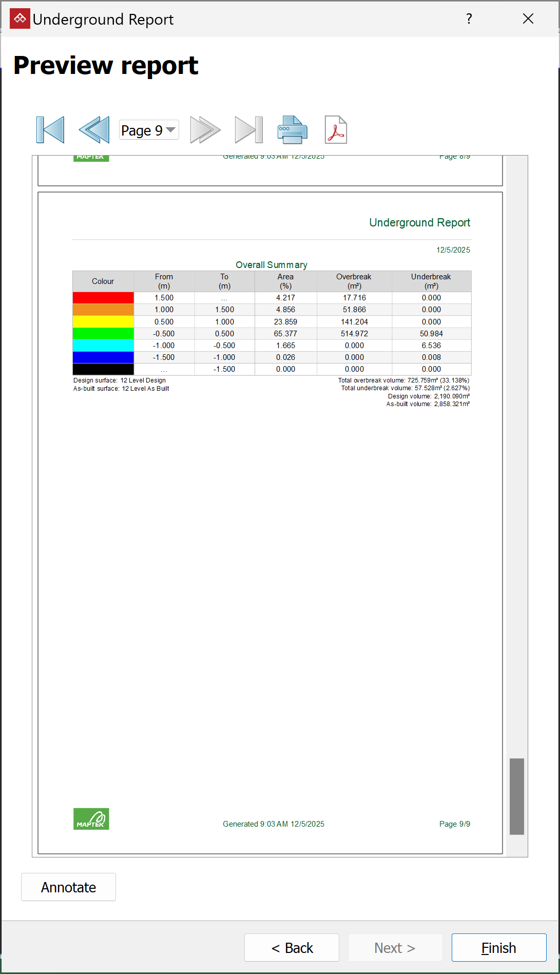Click 'As-built surface: 12 Level As Built' text
Screen dimensions: 560x974
[121, 389]
